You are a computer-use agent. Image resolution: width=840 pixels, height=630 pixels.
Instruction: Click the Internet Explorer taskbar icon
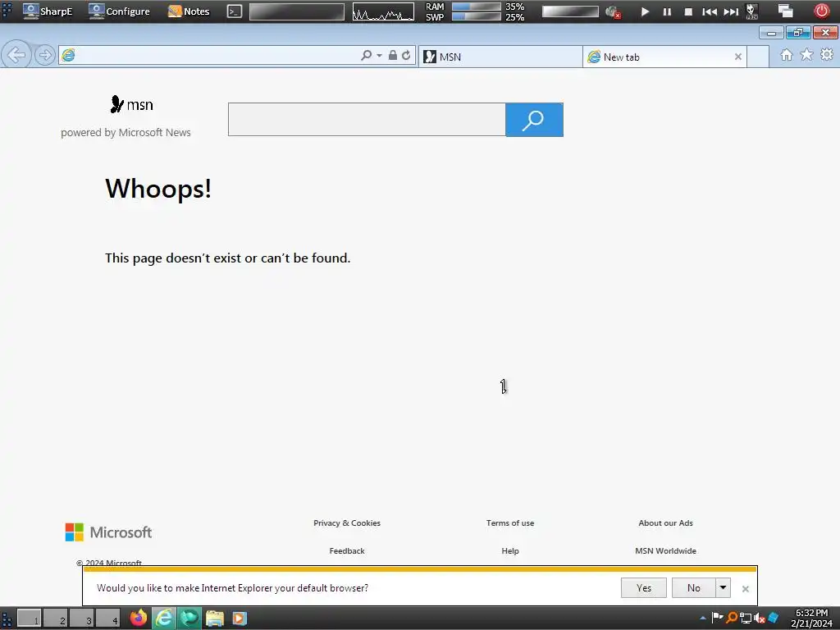(x=164, y=619)
